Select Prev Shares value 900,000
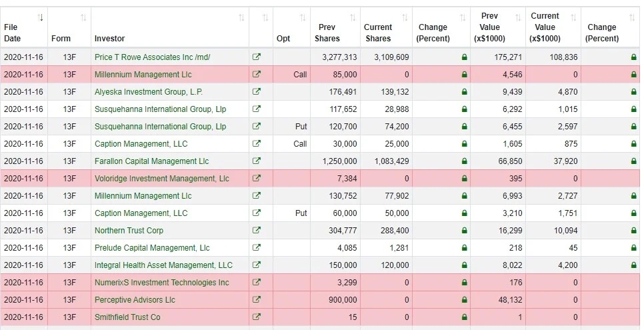644x330 pixels. click(343, 299)
